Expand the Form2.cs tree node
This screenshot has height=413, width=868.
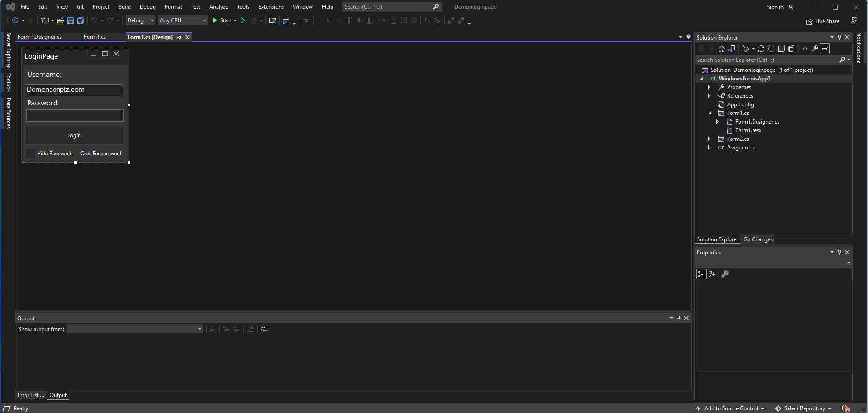pyautogui.click(x=709, y=139)
